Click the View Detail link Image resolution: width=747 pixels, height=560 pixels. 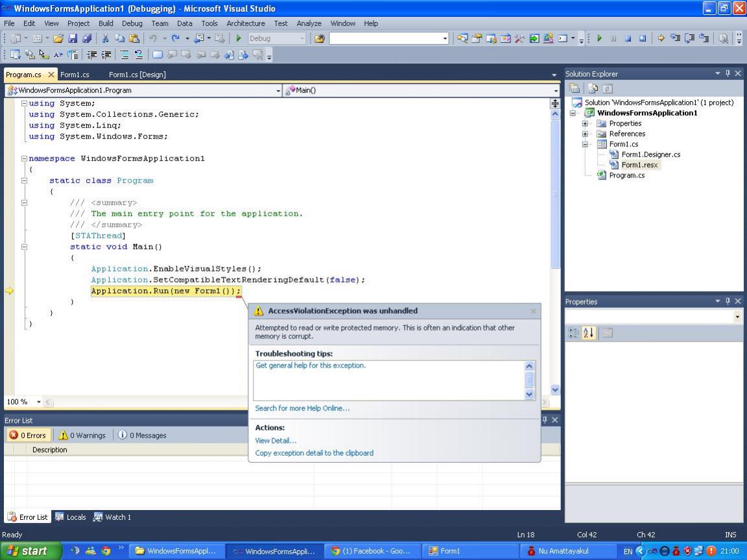click(x=276, y=441)
